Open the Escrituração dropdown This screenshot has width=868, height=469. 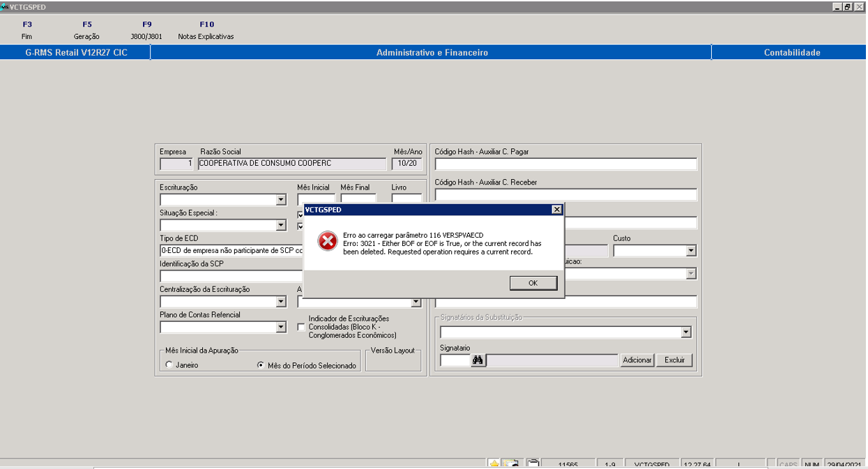tap(281, 200)
